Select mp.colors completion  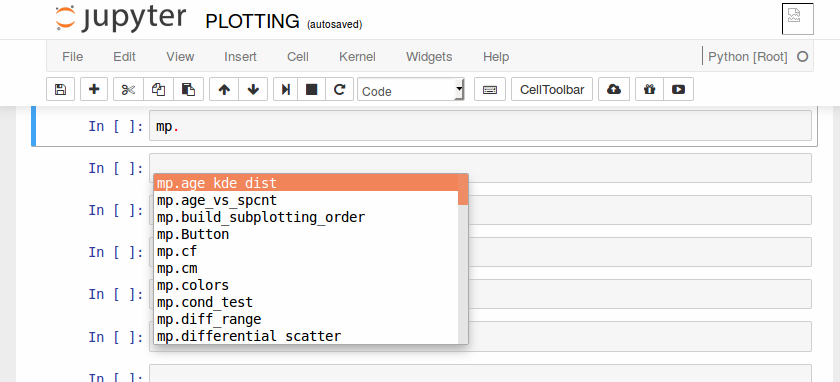[306, 284]
